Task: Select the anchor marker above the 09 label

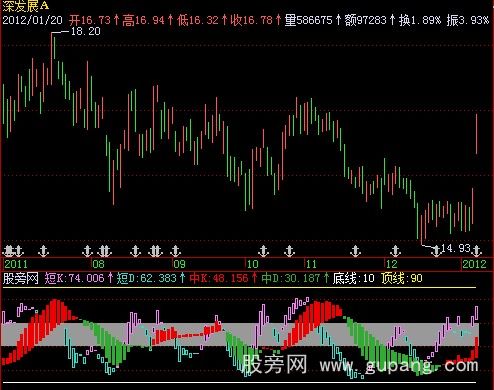Action: click(x=175, y=251)
